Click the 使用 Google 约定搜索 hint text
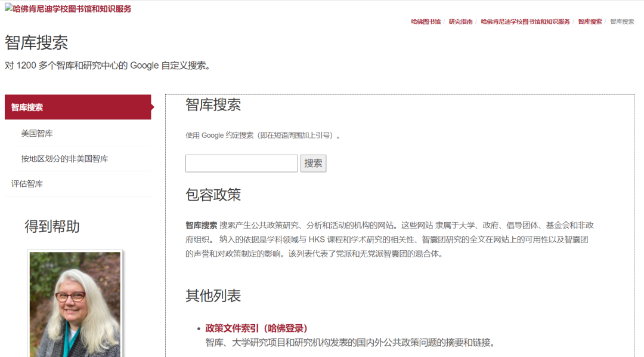644x357 pixels. 263,136
